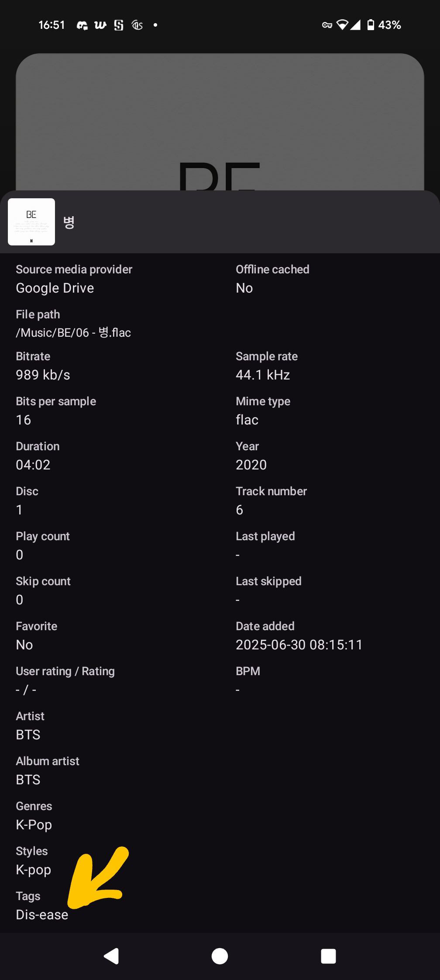Tap the status bar clock 16:51

click(x=52, y=25)
